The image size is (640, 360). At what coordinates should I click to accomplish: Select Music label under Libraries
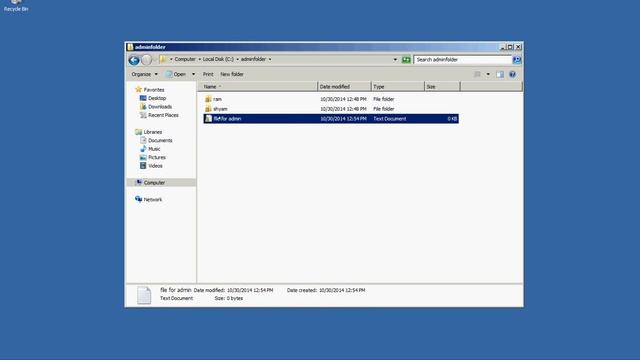click(154, 149)
